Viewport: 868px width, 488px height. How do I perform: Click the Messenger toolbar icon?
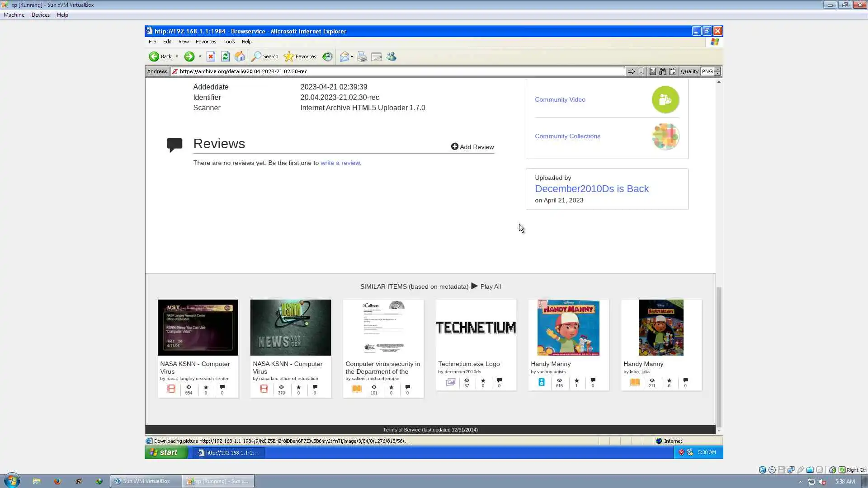coord(392,56)
